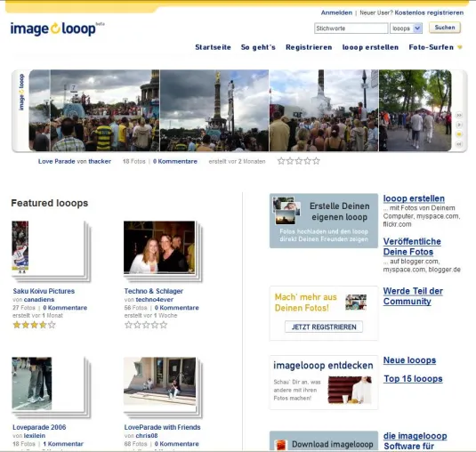Click the Stichworte search field

[x=351, y=28]
